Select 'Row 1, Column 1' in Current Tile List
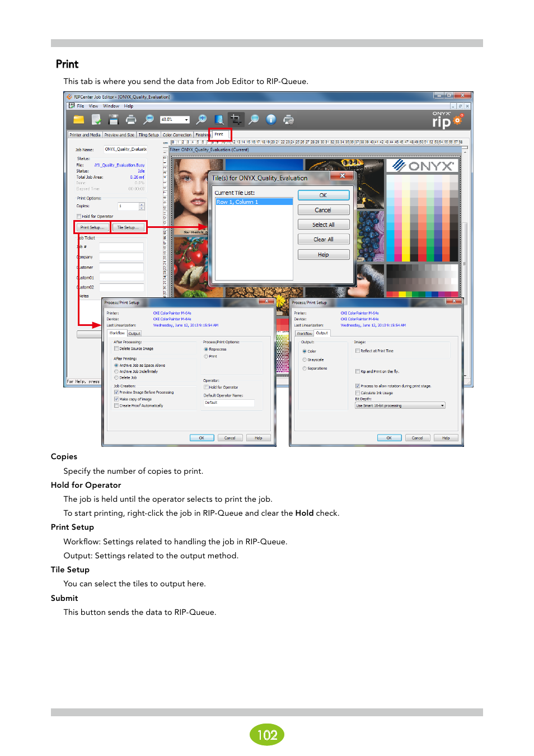Screen dimensions: 534x756 [x=254, y=202]
